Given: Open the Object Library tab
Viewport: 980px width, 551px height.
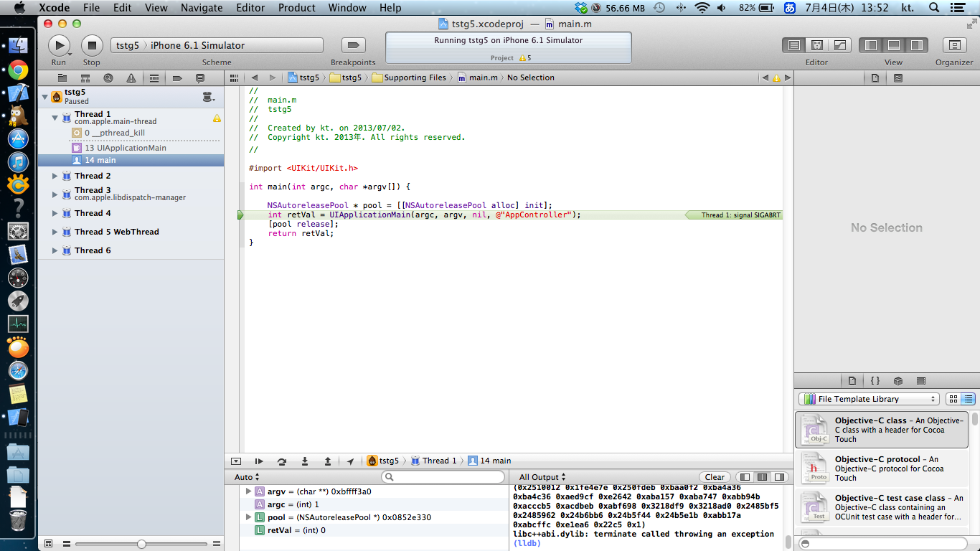Looking at the screenshot, I should pos(898,381).
